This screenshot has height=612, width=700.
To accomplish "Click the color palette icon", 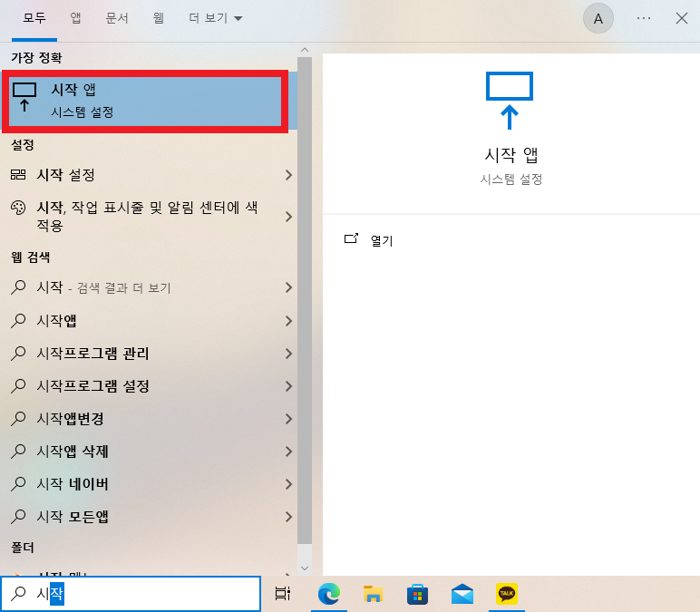I will point(18,208).
